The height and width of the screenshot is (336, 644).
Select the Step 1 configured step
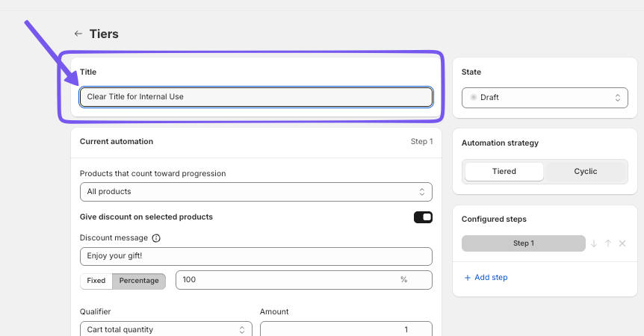tap(523, 243)
